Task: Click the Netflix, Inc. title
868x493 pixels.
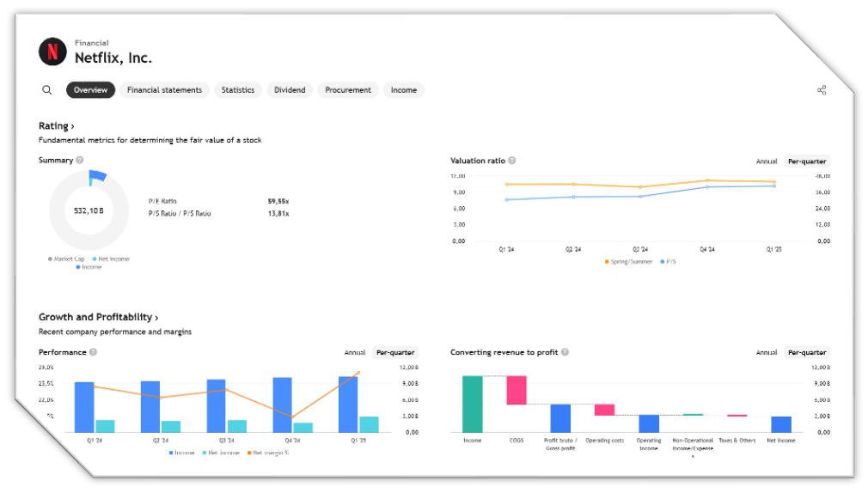Action: coord(113,58)
